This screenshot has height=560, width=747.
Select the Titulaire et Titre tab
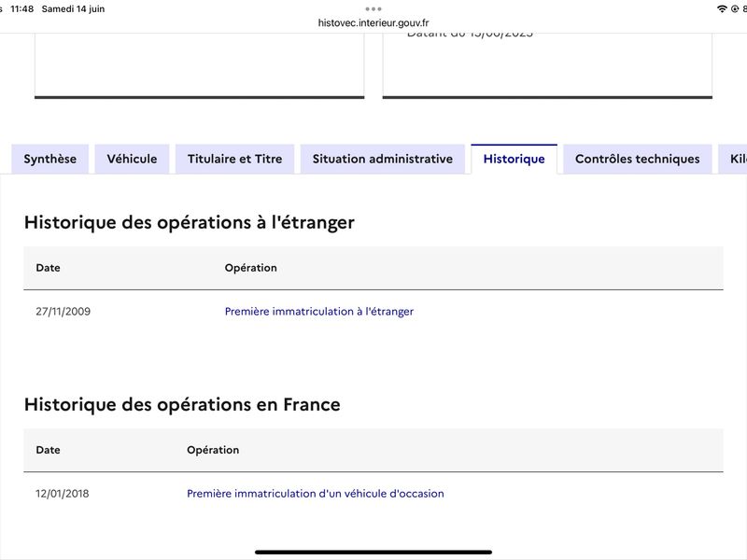coord(235,159)
